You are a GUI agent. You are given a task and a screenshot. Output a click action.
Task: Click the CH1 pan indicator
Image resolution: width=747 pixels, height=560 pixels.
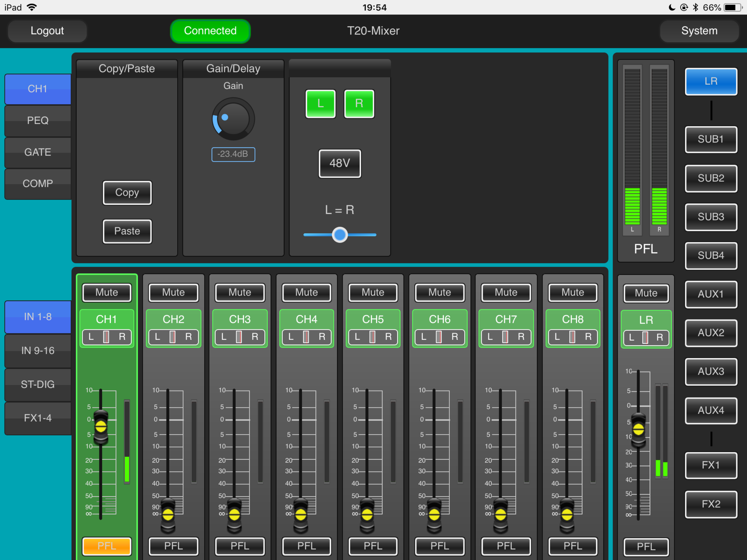click(x=106, y=337)
